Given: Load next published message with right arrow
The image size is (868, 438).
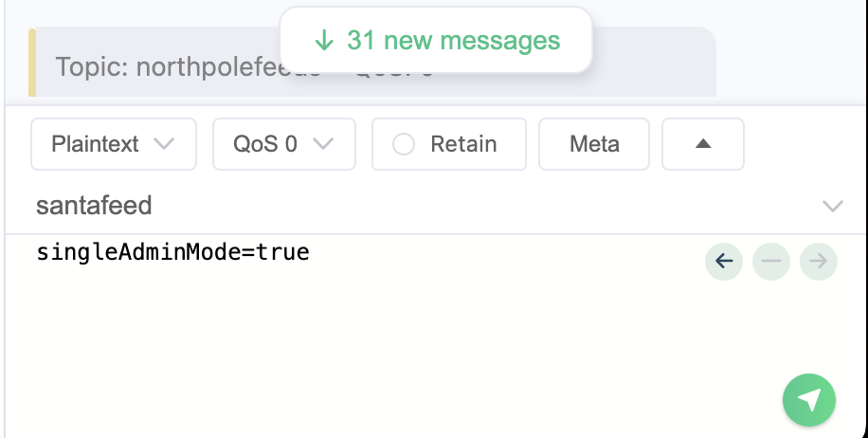Looking at the screenshot, I should 818,262.
